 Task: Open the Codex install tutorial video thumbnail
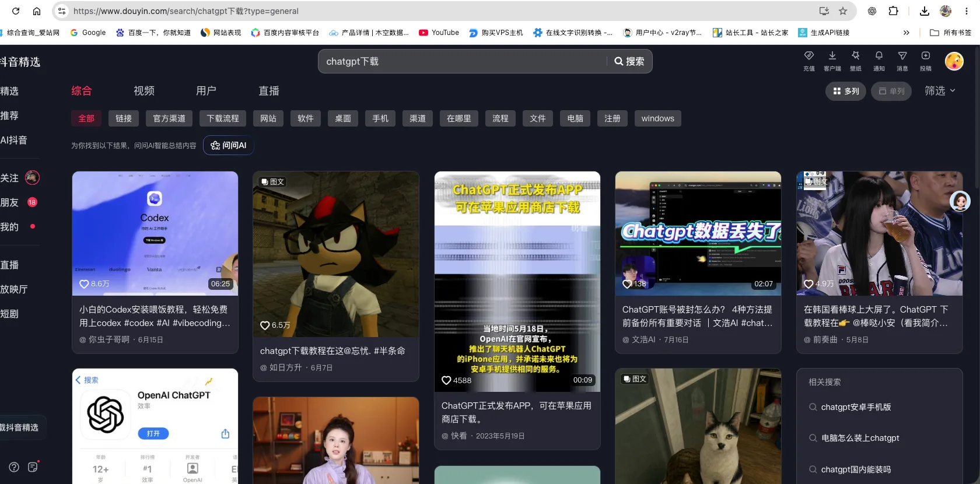(x=155, y=232)
